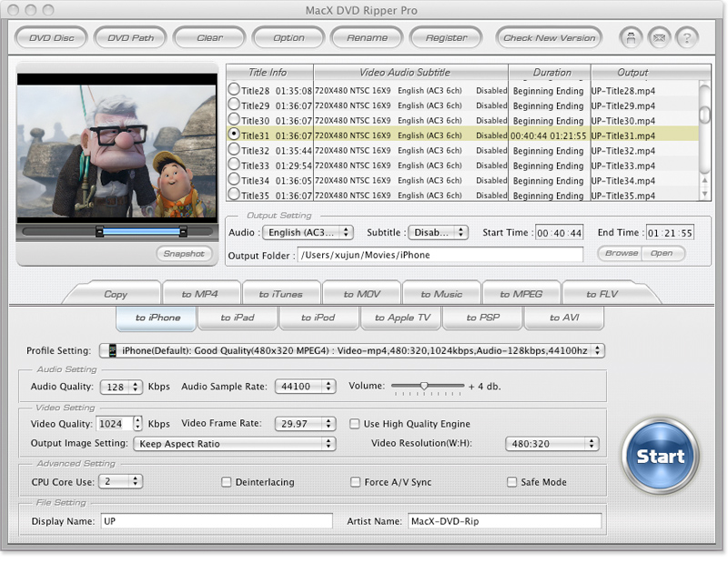Click Browse for output folder
This screenshot has width=728, height=564.
click(622, 253)
